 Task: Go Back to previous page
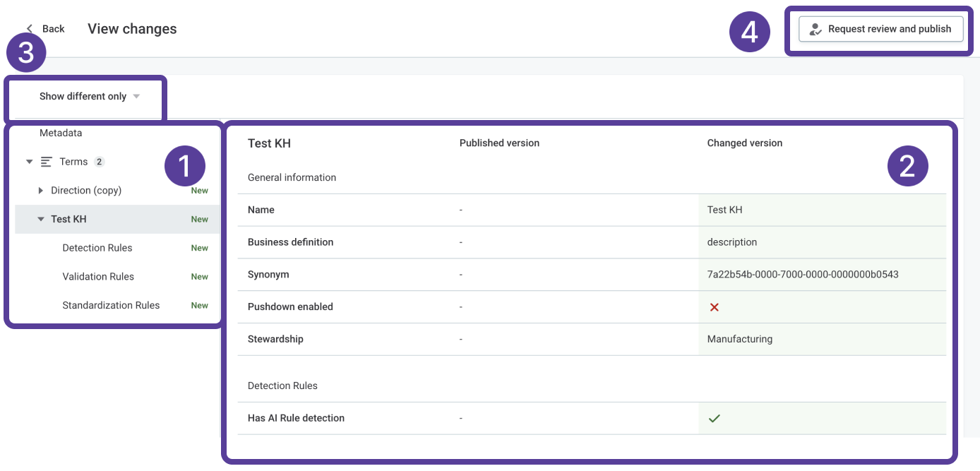pos(53,29)
